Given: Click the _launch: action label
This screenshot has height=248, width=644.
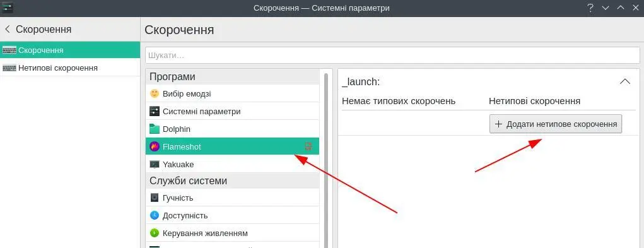Looking at the screenshot, I should tap(361, 81).
